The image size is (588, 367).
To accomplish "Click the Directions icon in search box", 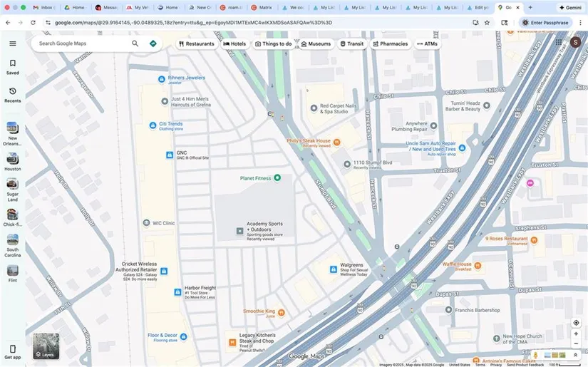I will point(153,43).
